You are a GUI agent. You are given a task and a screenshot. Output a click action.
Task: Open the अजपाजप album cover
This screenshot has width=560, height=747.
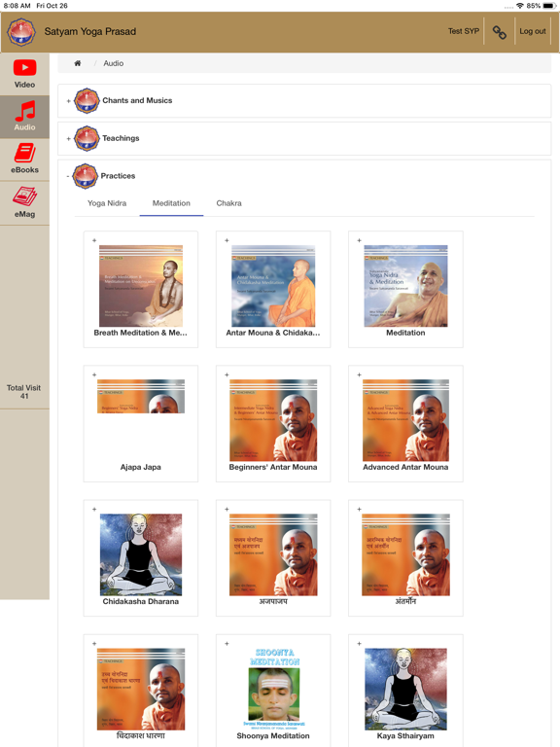coord(273,554)
